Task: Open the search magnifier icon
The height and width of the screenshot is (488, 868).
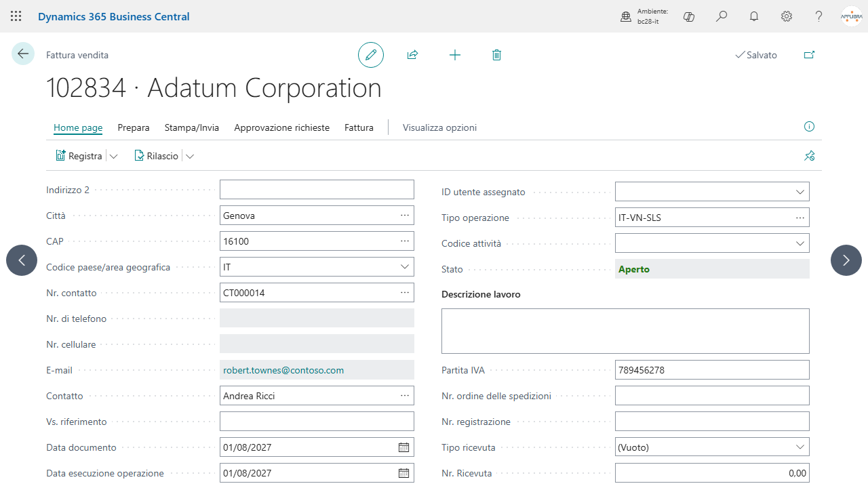Action: click(x=722, y=16)
